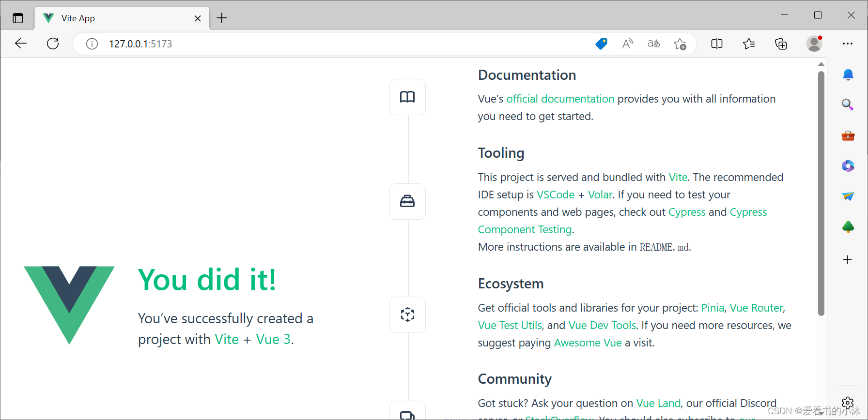Go back with the browser back arrow
Screen dimensions: 868x420
[x=21, y=44]
